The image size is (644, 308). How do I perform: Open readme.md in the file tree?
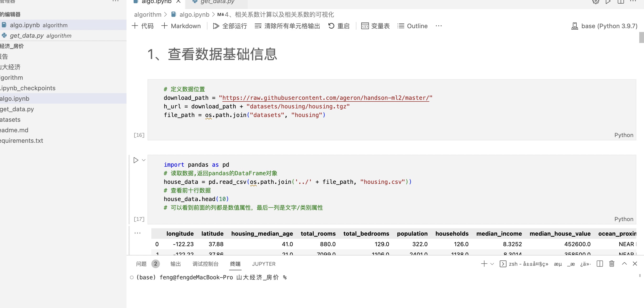pyautogui.click(x=63, y=130)
